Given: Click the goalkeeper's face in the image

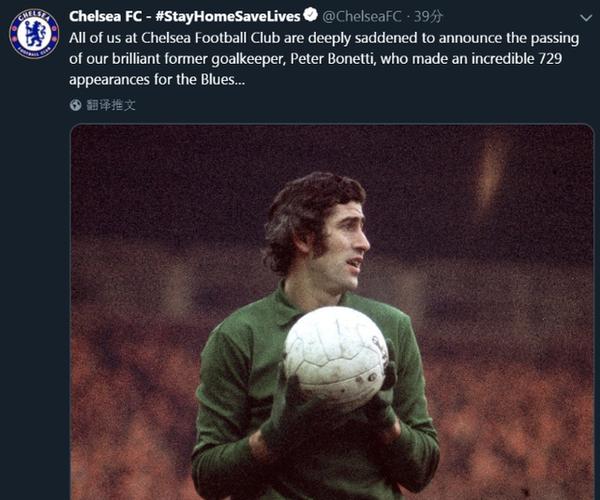Looking at the screenshot, I should click(344, 245).
